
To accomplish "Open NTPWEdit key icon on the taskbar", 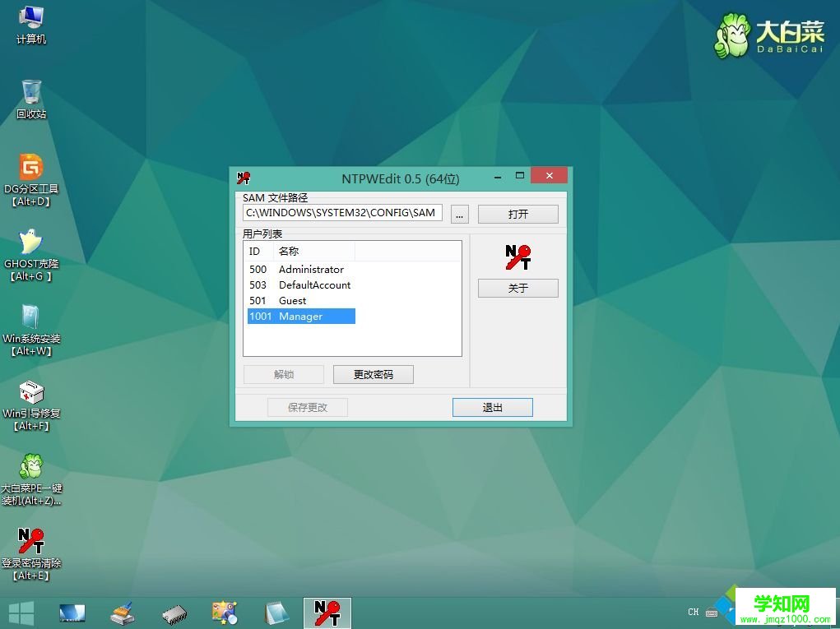I will coord(327,612).
